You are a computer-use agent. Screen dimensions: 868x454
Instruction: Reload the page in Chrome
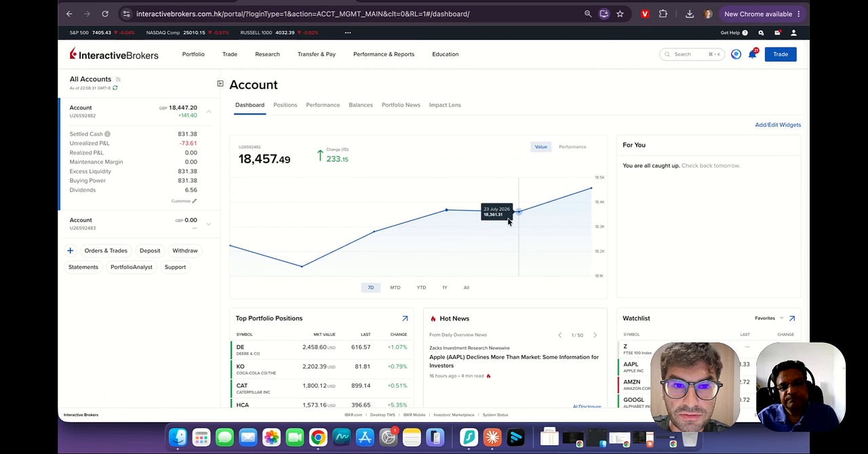click(104, 14)
